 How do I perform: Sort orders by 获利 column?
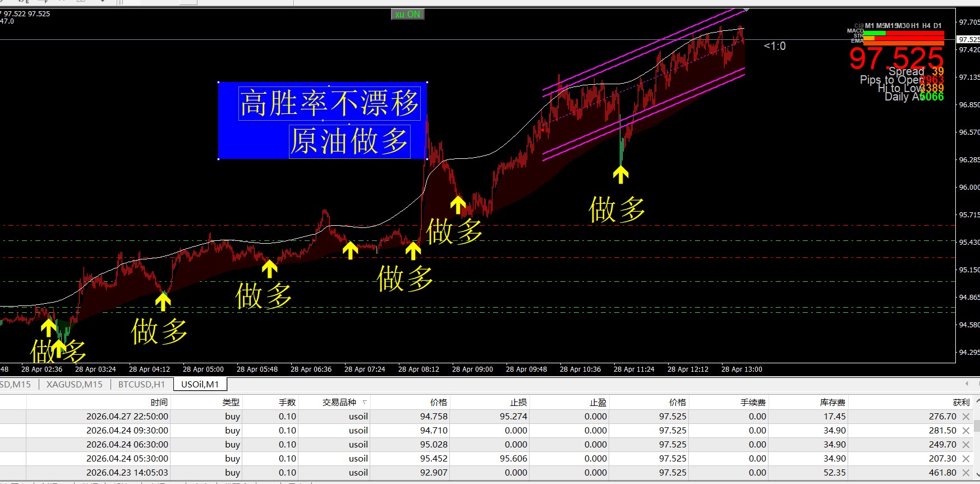(x=960, y=402)
